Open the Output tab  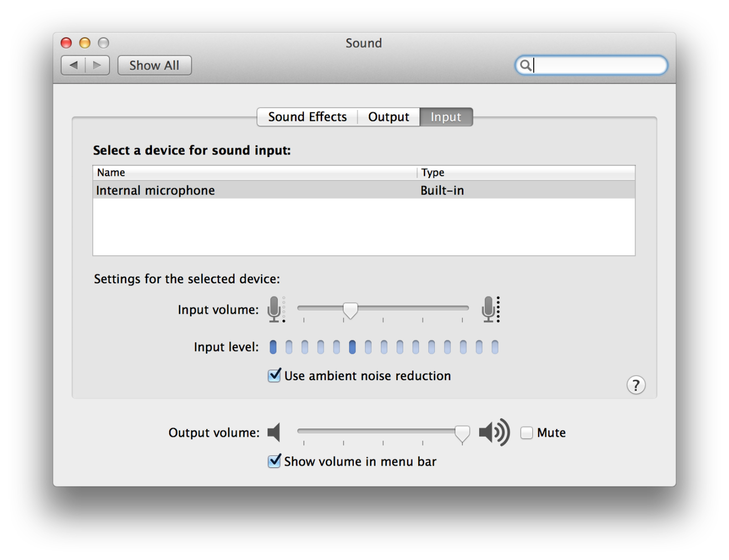(389, 117)
